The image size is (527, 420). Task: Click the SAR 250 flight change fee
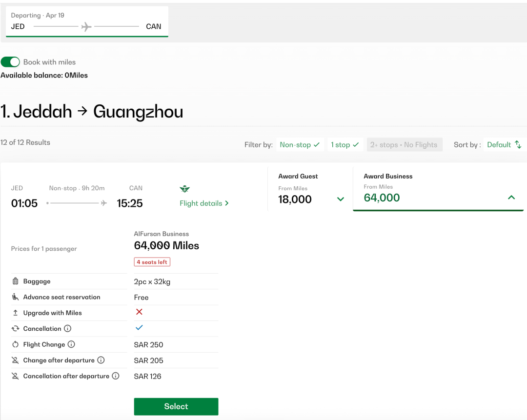(148, 345)
